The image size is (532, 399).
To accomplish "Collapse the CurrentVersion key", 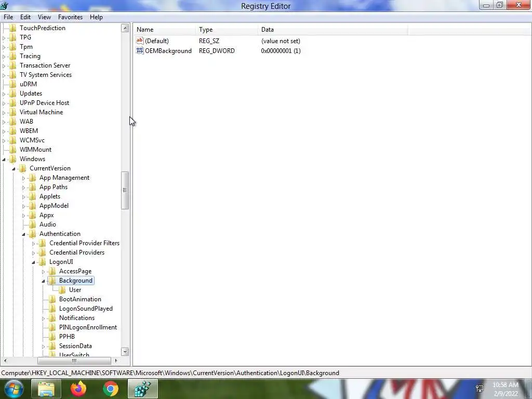I will pyautogui.click(x=14, y=169).
